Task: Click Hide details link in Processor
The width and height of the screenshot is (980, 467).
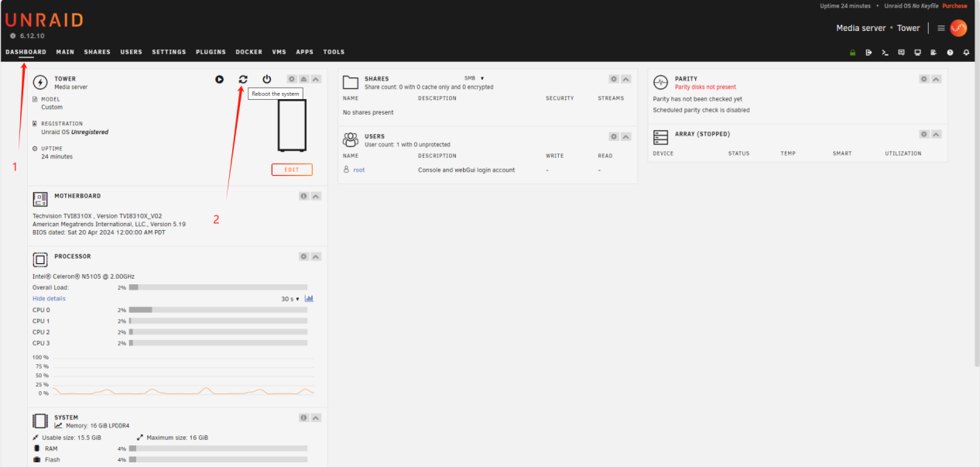Action: click(x=49, y=299)
